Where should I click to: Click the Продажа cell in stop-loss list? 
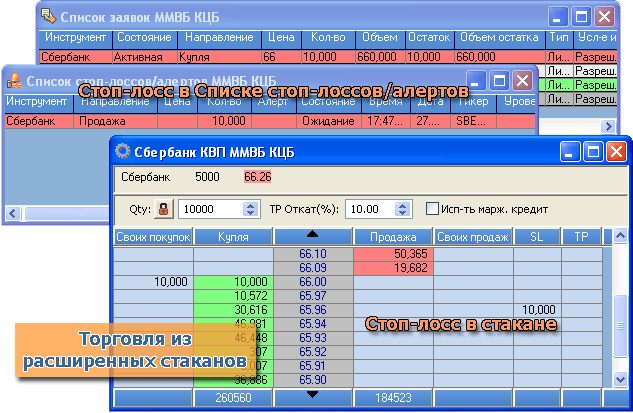pos(115,121)
